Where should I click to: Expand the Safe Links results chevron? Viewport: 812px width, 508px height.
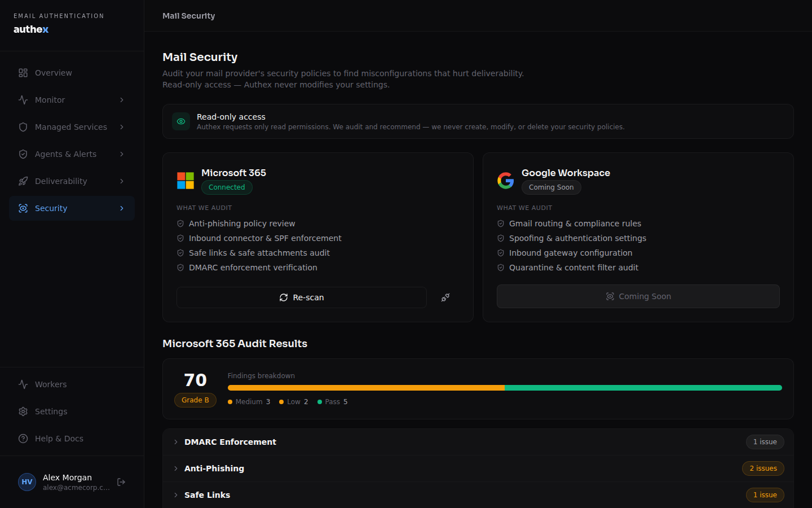tap(176, 495)
